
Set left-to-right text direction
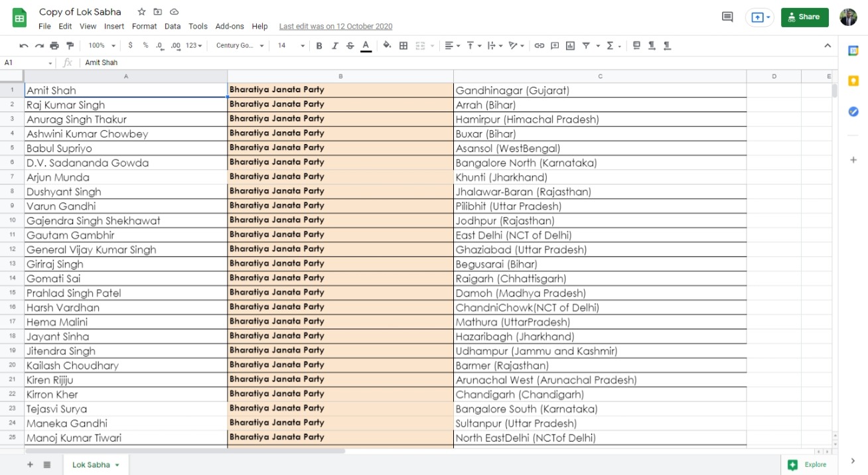click(652, 46)
